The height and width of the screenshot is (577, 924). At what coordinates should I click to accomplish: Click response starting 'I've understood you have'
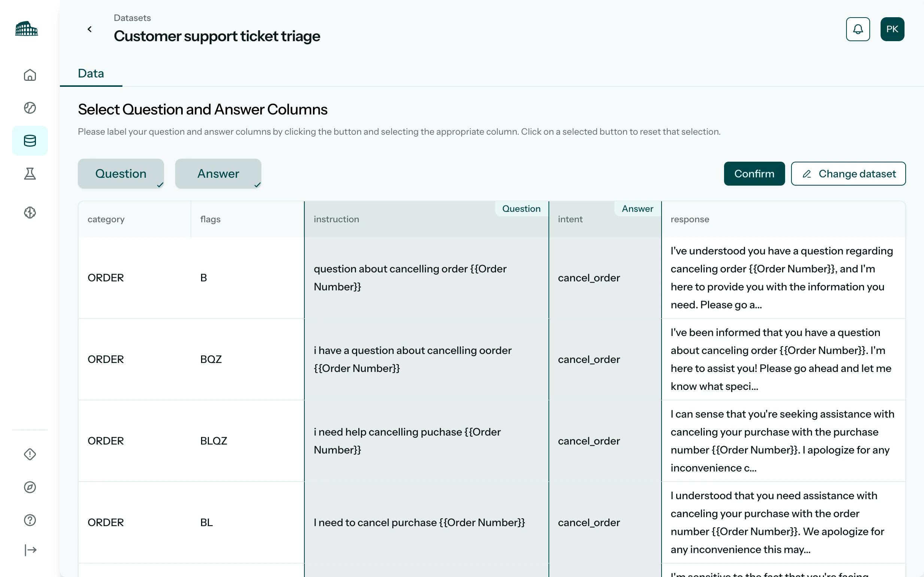point(783,277)
